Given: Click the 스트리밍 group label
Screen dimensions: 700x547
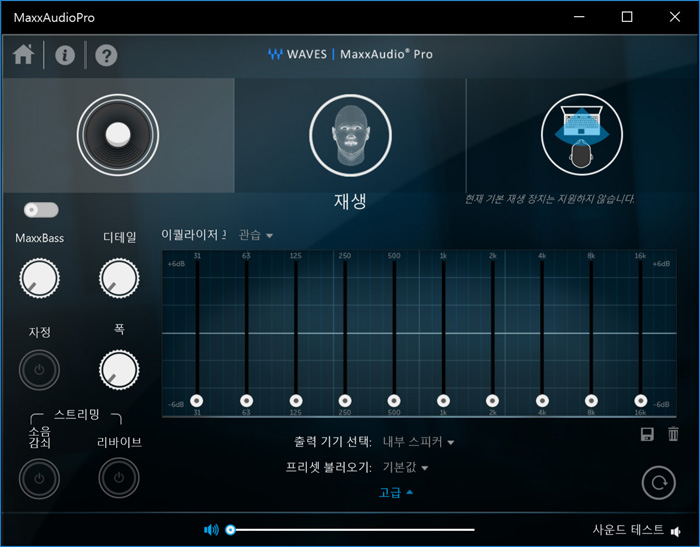Looking at the screenshot, I should (76, 414).
